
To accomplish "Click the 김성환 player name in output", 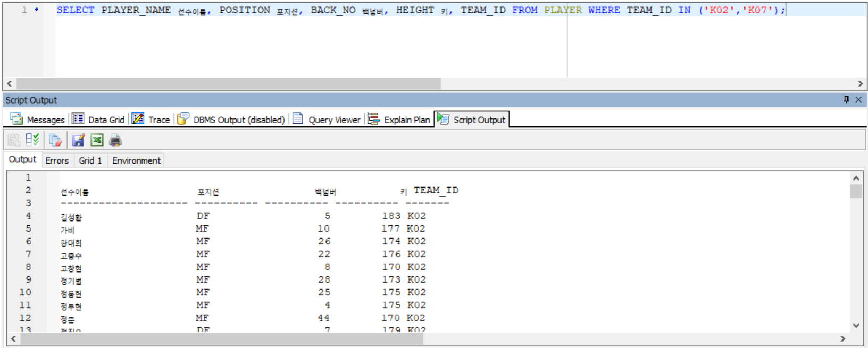I will 71,217.
